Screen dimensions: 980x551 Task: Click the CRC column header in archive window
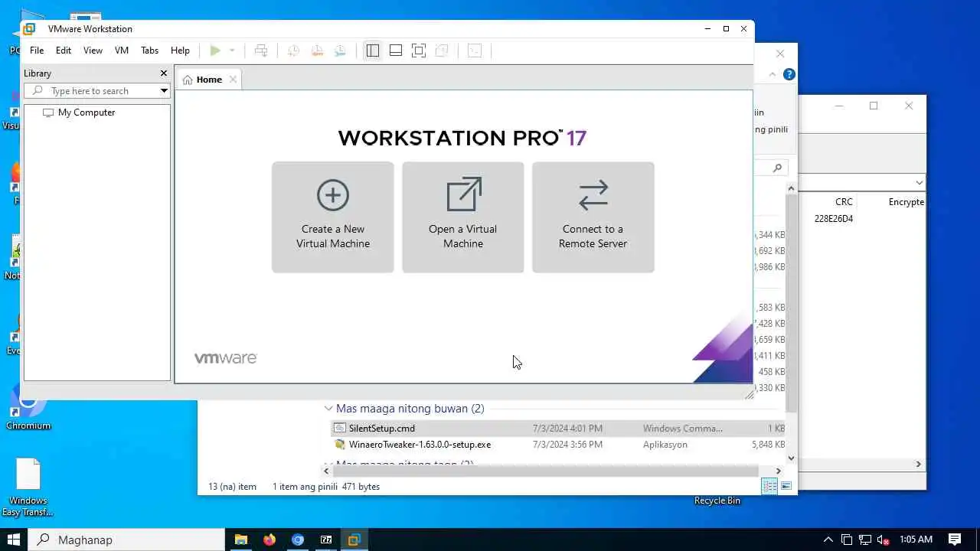pyautogui.click(x=844, y=202)
